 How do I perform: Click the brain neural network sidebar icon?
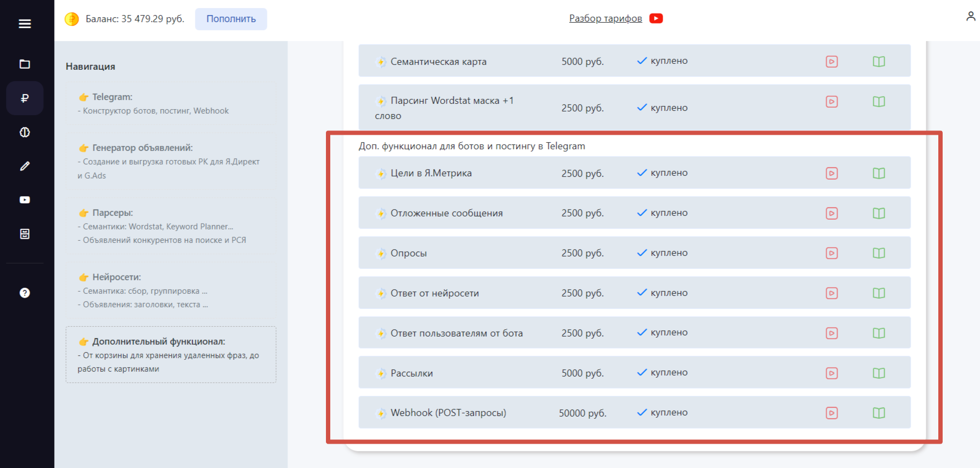coord(25,133)
